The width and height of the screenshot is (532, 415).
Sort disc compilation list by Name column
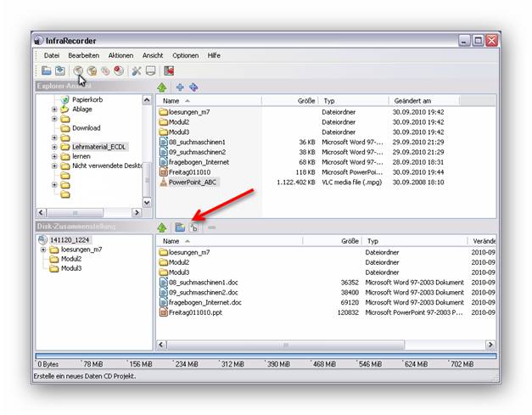coord(229,241)
